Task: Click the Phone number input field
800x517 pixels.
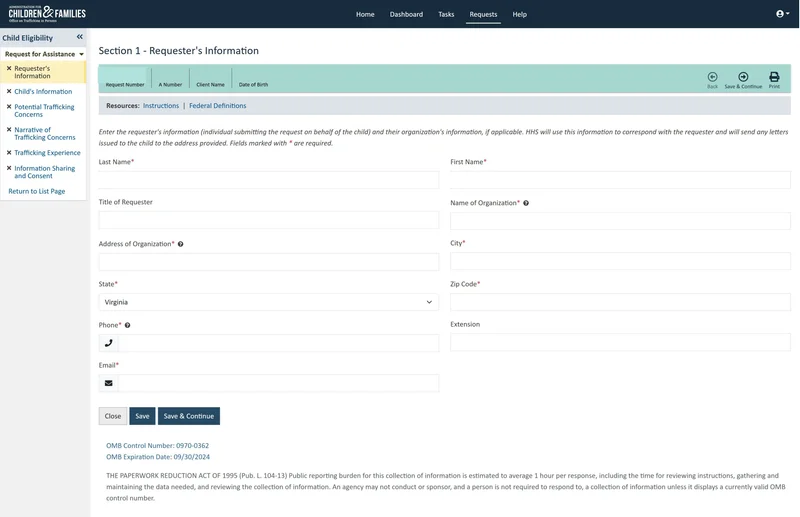Action: (x=279, y=343)
